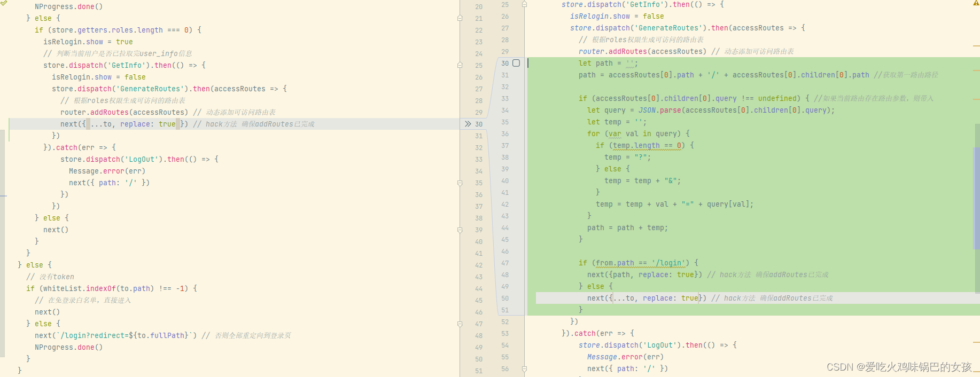The image size is (980, 377).
Task: Toggle the left pane fold marker at line 35
Action: pos(460,183)
